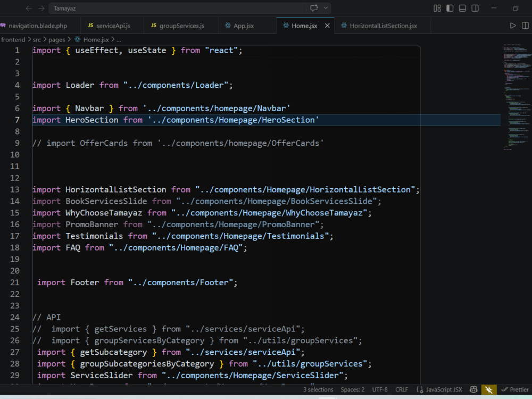Run the file with the play icon
Image resolution: width=532 pixels, height=399 pixels.
[513, 26]
